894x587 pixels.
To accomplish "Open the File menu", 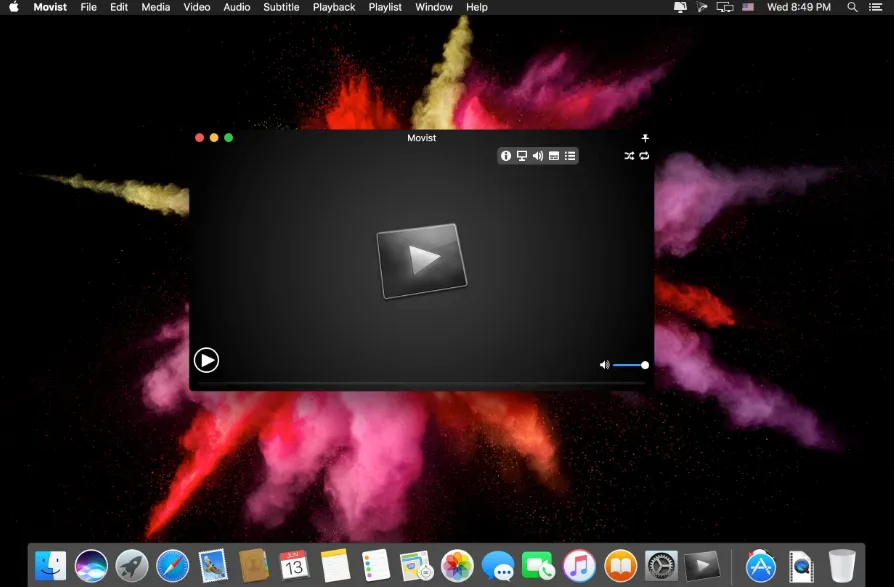I will click(88, 7).
